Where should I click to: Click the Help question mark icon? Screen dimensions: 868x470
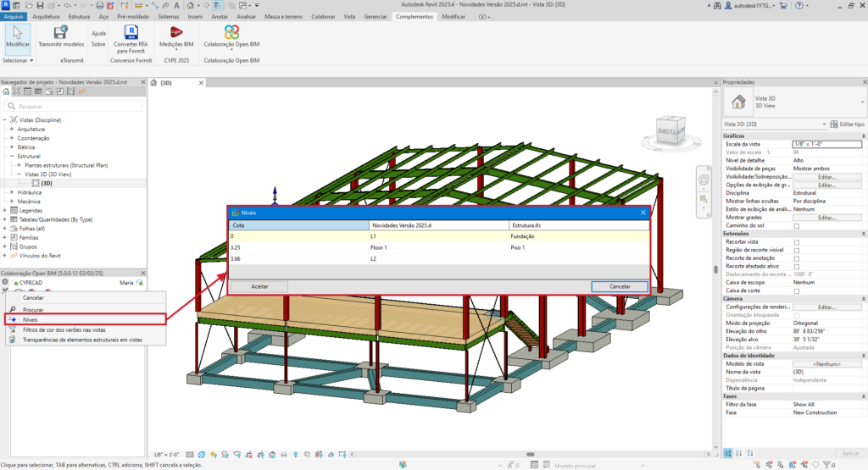tap(798, 6)
